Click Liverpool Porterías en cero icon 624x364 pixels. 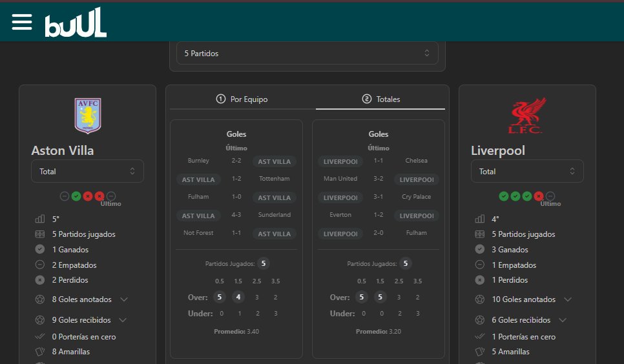479,336
